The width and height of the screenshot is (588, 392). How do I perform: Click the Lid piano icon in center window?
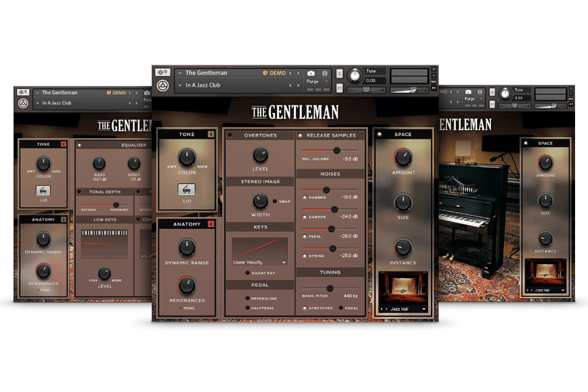(x=186, y=190)
